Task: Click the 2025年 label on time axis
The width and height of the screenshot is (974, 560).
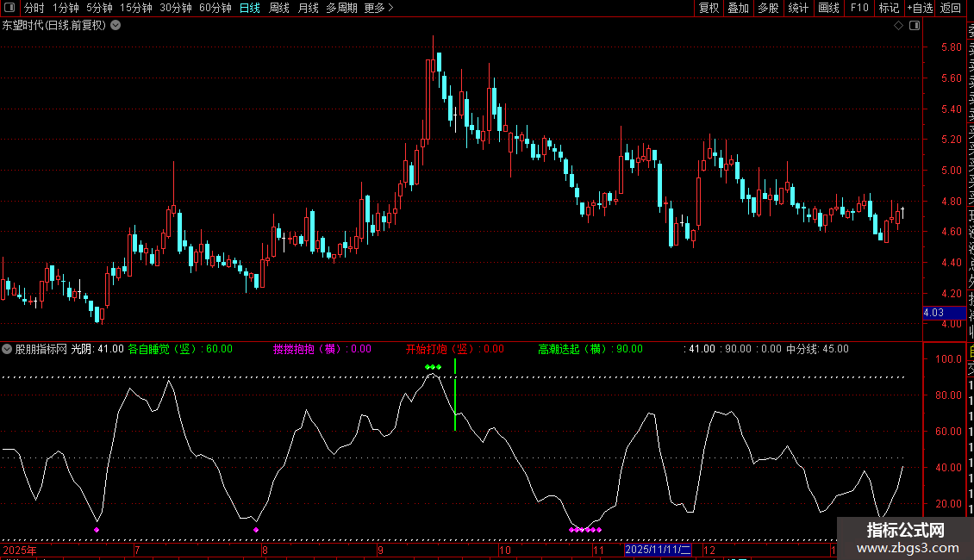Action: [x=20, y=550]
